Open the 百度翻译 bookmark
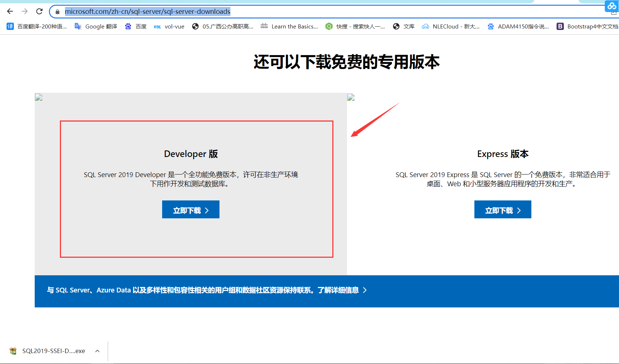This screenshot has height=364, width=619. (x=37, y=26)
